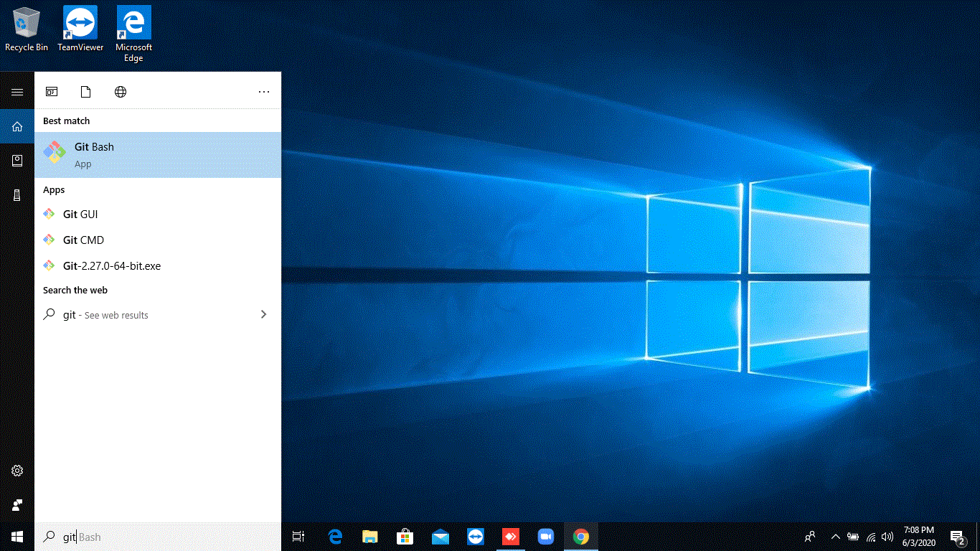980x551 pixels.
Task: Click the 'Search the web' heading text
Action: 75,291
